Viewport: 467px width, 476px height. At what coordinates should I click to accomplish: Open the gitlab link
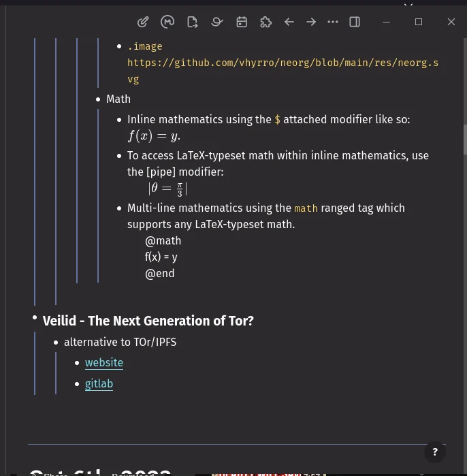click(x=99, y=384)
